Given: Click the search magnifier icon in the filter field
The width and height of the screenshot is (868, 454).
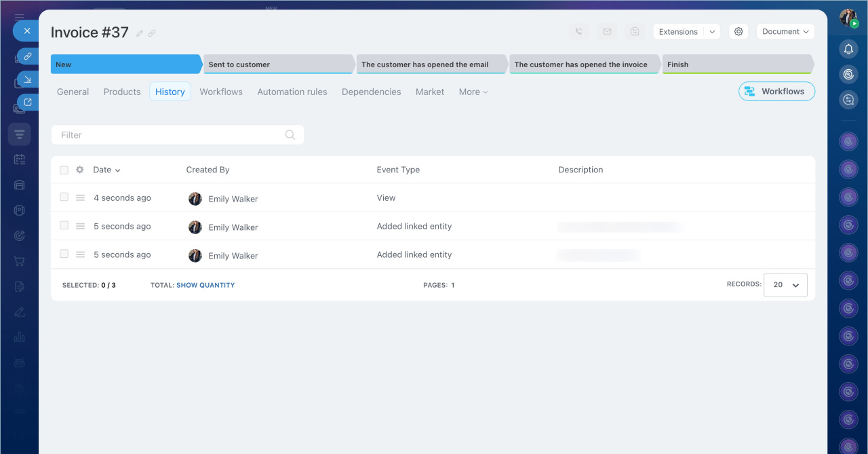Looking at the screenshot, I should coord(290,135).
